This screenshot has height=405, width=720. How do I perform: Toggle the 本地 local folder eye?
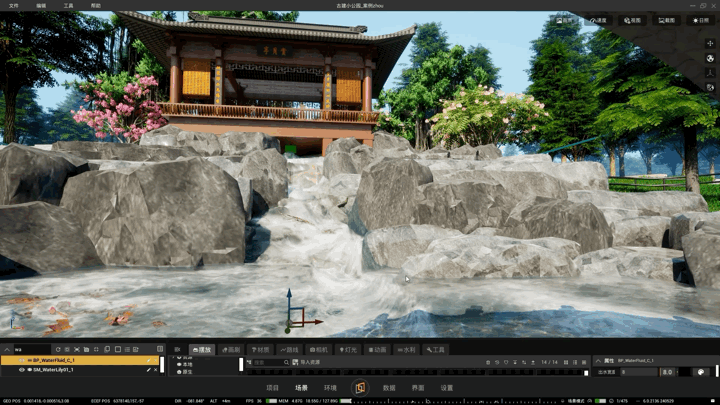(x=179, y=364)
